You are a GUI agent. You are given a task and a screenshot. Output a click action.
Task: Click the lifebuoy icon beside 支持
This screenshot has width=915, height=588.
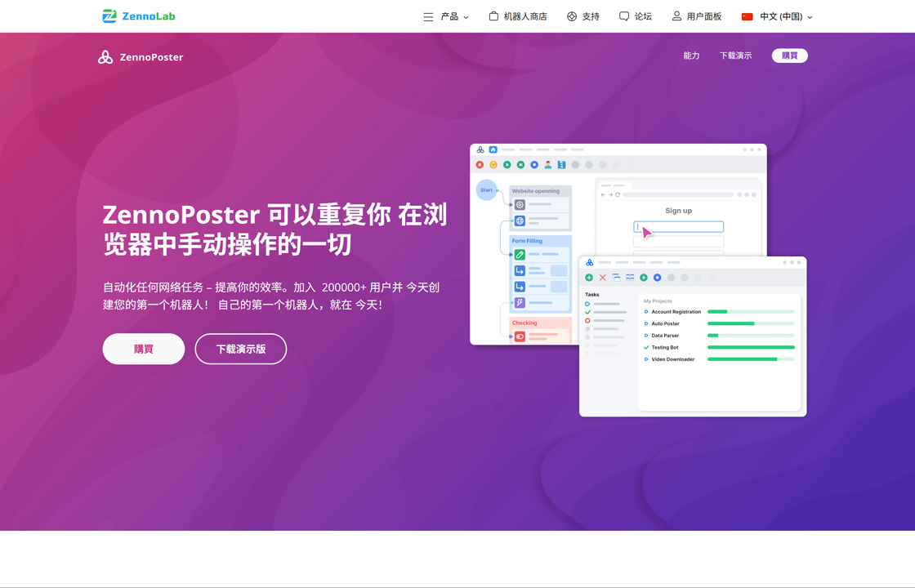click(x=572, y=16)
